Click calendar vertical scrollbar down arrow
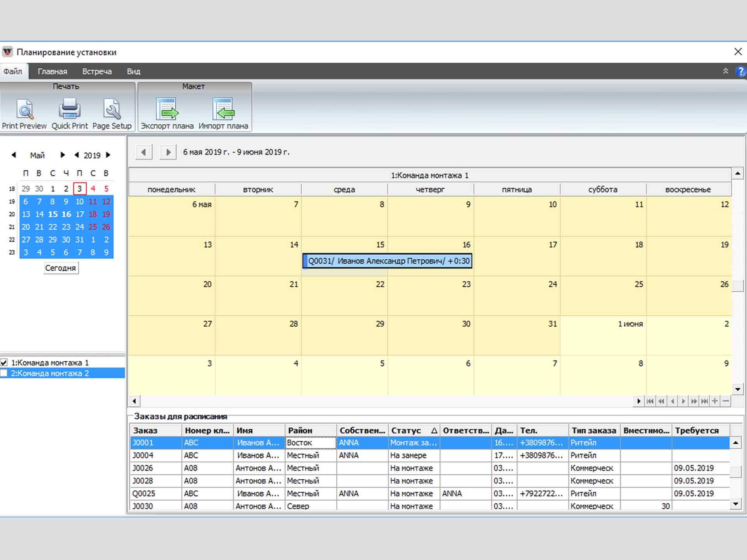The height and width of the screenshot is (560, 747). pyautogui.click(x=738, y=389)
